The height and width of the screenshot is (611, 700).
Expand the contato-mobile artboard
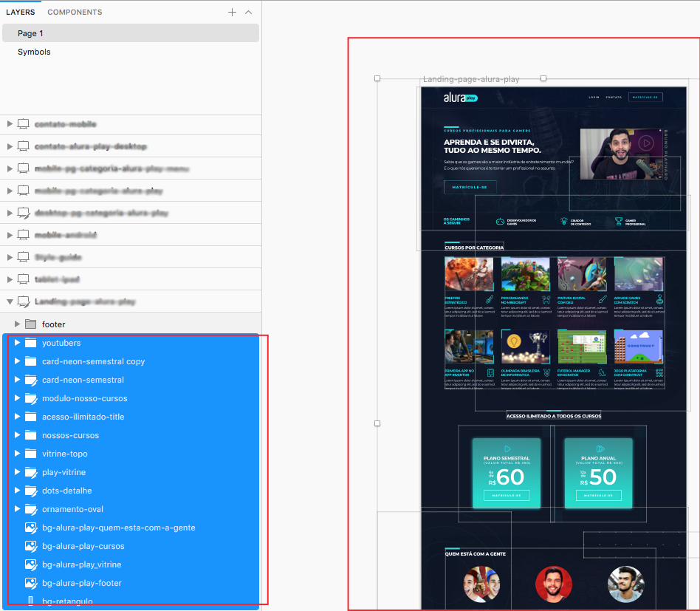(10, 123)
